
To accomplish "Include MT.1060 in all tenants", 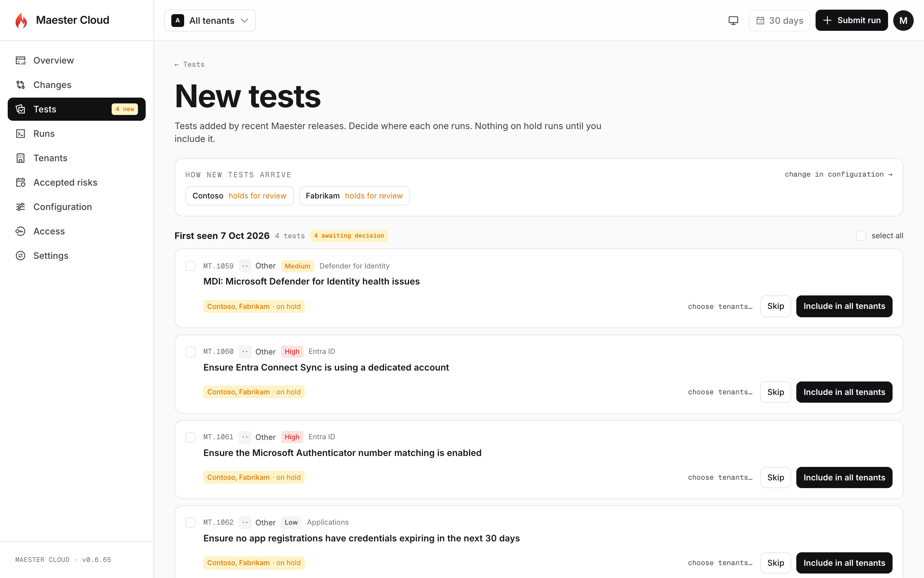I will point(844,392).
